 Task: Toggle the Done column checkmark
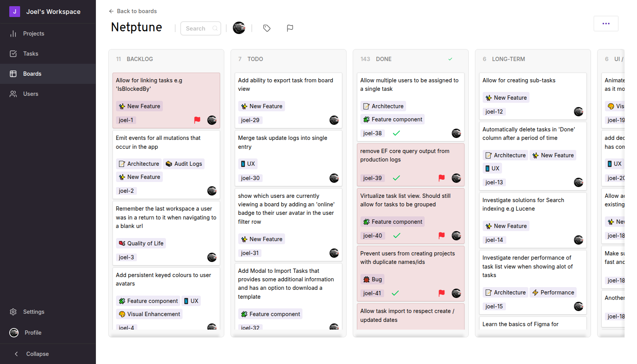(x=450, y=59)
